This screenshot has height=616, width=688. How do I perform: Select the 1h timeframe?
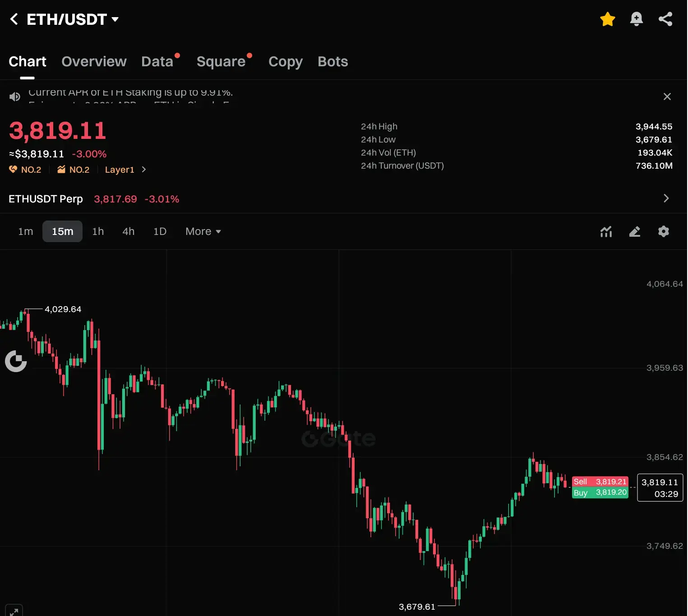[98, 231]
